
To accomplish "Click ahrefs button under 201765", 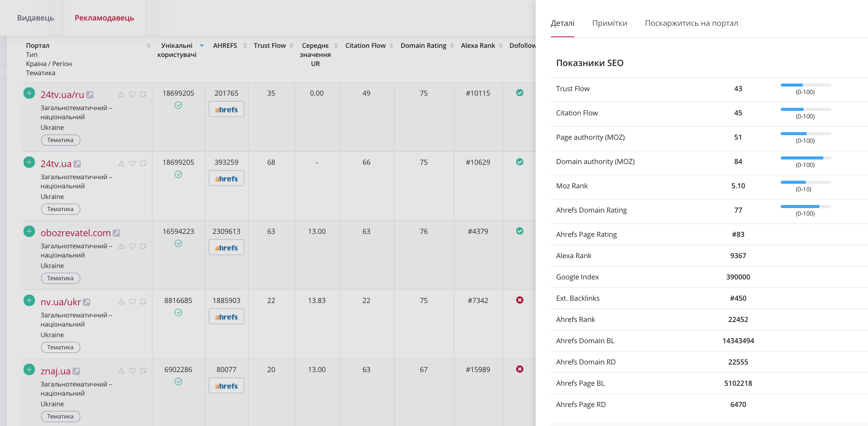I will 226,109.
